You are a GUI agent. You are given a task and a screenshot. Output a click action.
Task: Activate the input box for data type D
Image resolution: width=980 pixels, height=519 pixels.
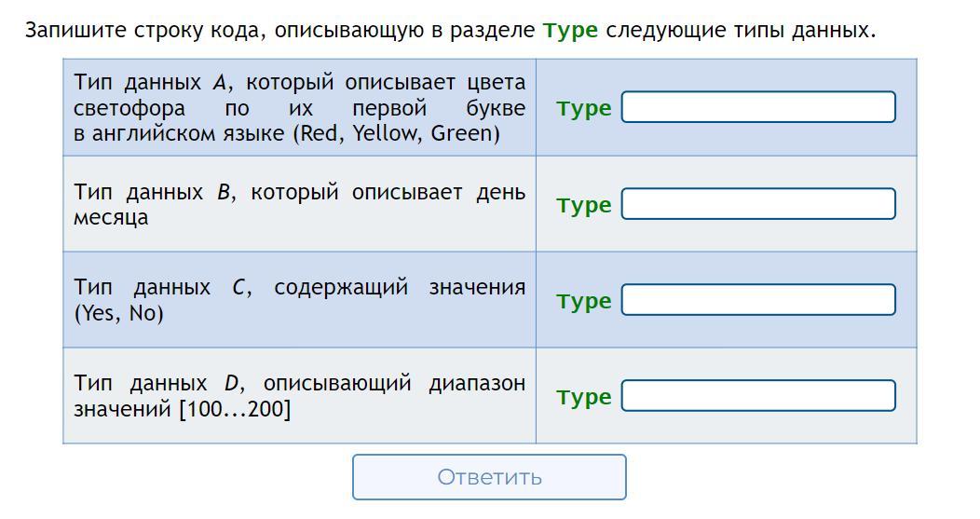[x=758, y=396]
